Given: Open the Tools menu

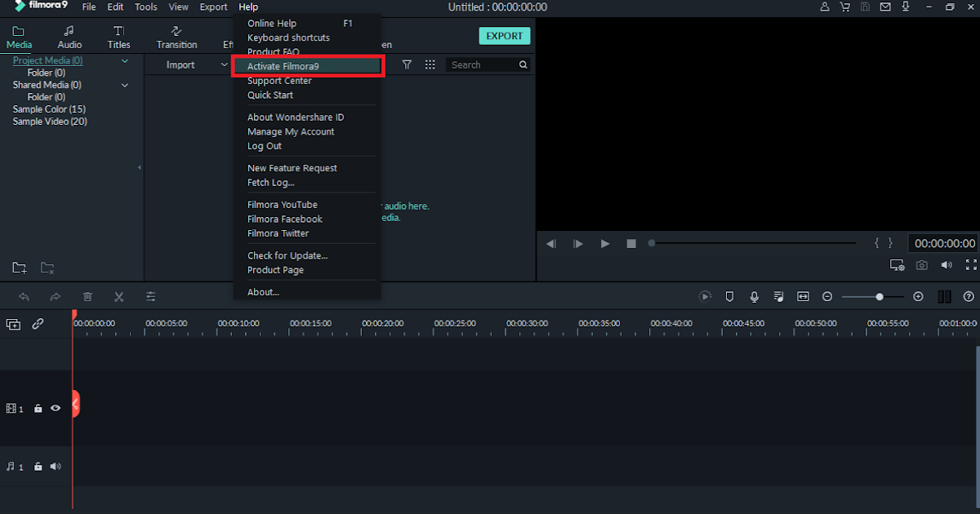Looking at the screenshot, I should point(146,7).
